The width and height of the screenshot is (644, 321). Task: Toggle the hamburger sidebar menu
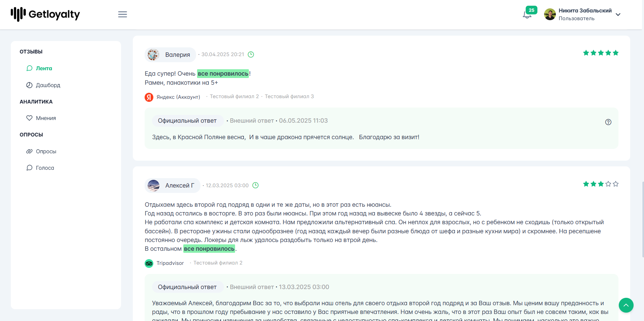click(x=122, y=14)
